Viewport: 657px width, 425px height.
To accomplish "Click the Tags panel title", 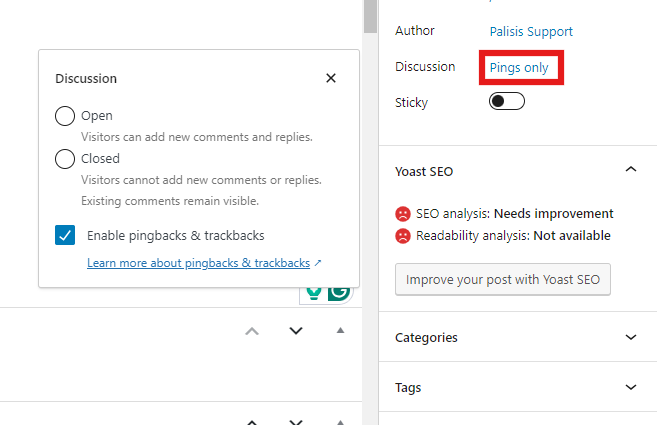I will [408, 388].
